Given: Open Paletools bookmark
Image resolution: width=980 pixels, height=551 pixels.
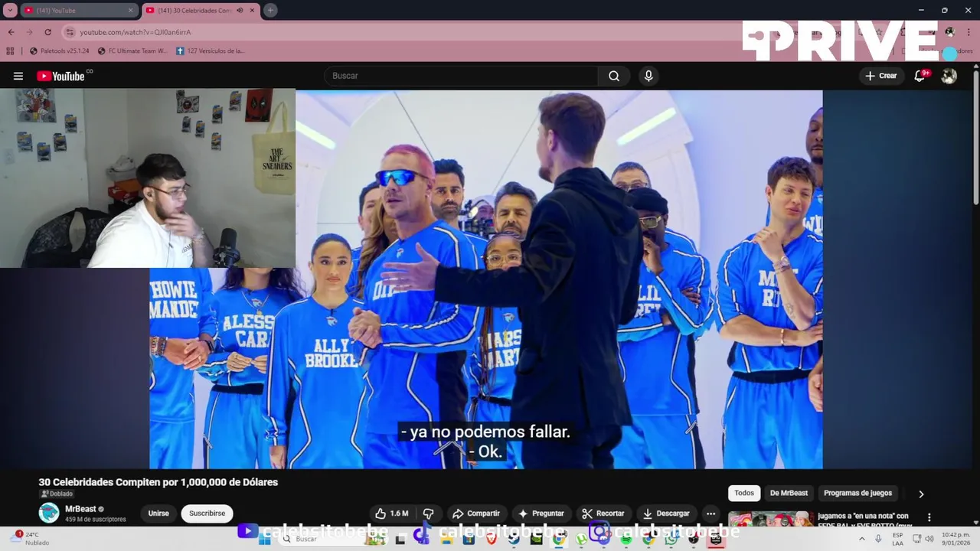Looking at the screenshot, I should pyautogui.click(x=59, y=51).
